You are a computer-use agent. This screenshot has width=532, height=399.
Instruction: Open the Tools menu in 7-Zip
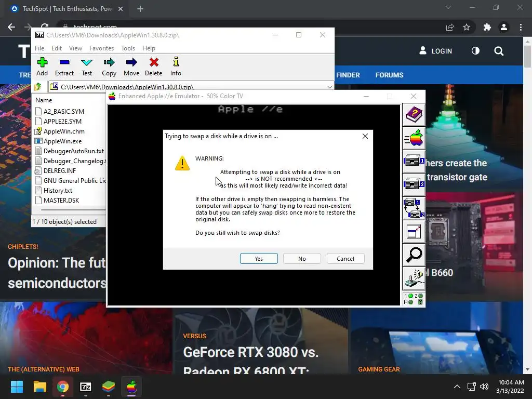pos(128,48)
